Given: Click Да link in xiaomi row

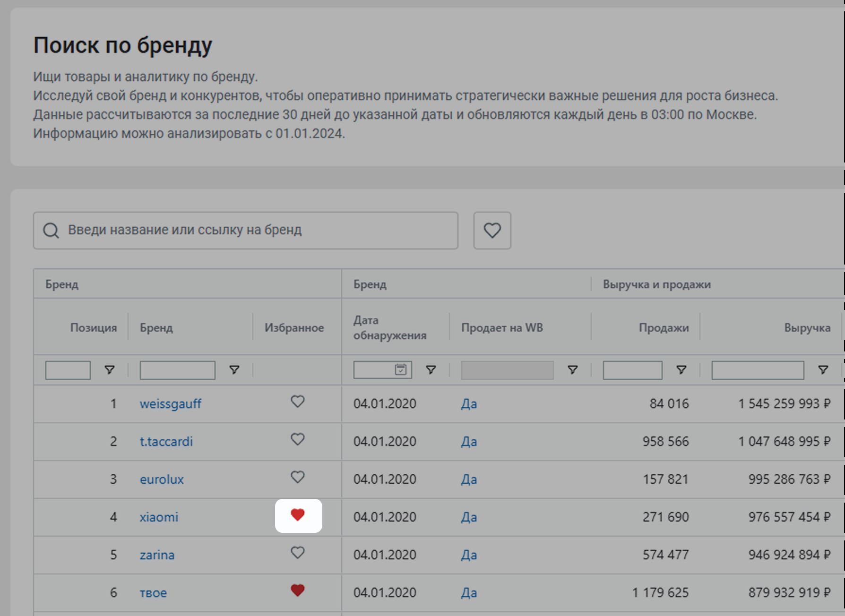Looking at the screenshot, I should pos(469,517).
